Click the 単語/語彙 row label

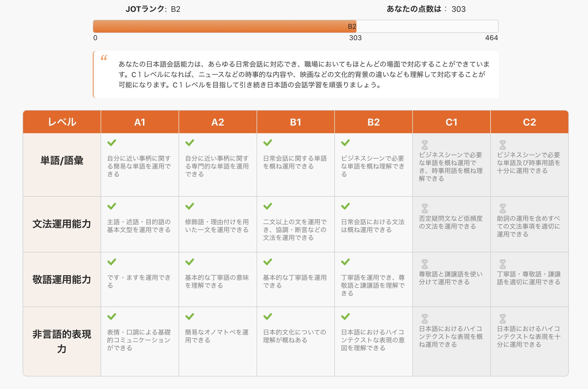point(62,161)
